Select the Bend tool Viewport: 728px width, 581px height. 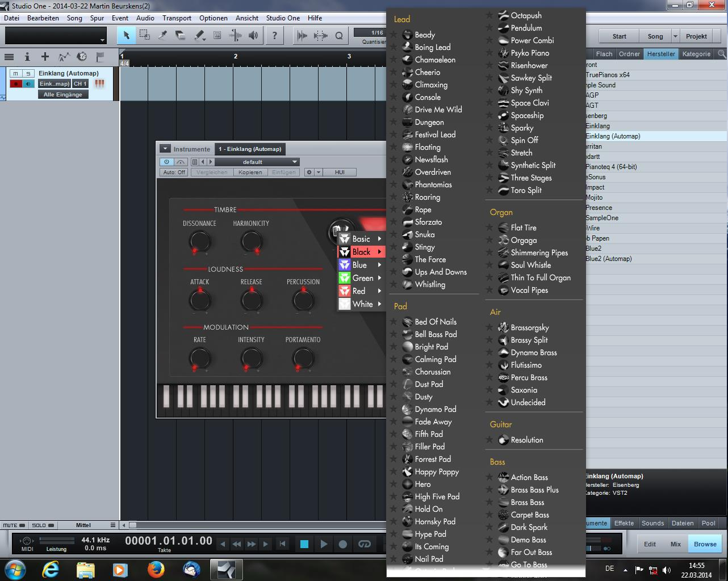[x=235, y=36]
